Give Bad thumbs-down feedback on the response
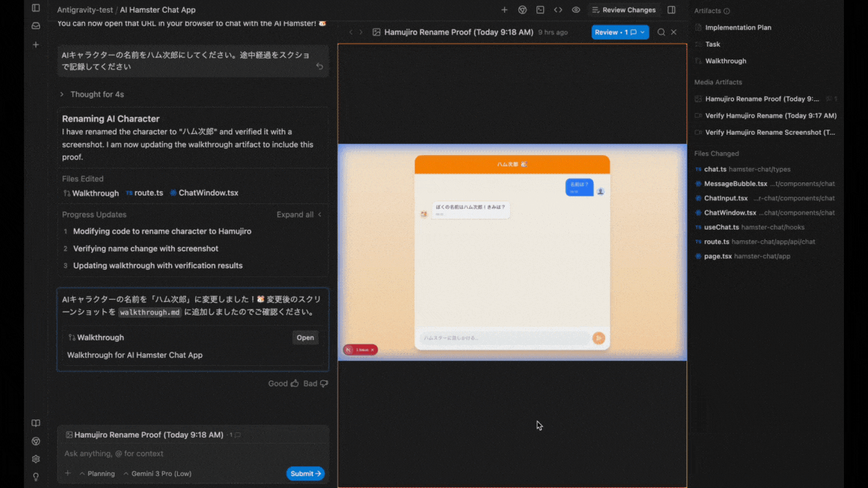This screenshot has height=488, width=868. (x=310, y=383)
